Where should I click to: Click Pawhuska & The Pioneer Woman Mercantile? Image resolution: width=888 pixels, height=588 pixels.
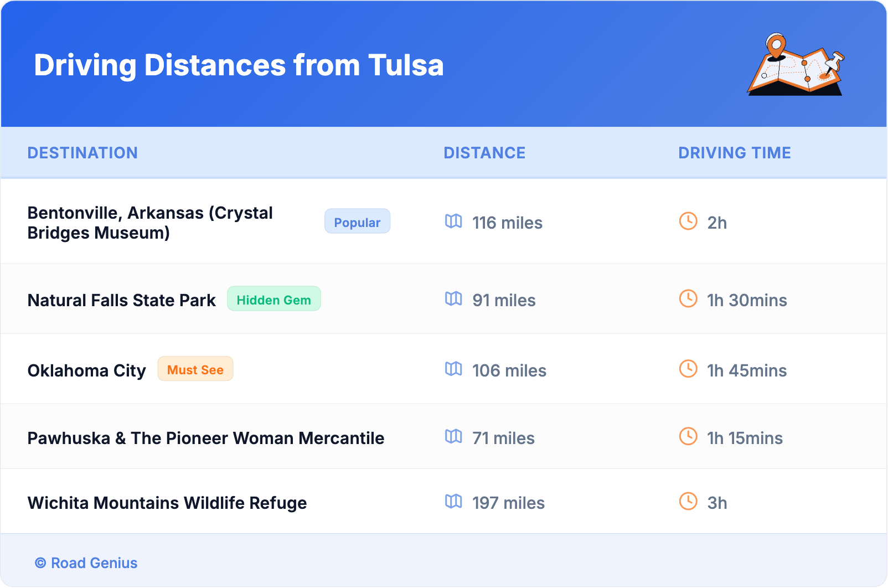[x=206, y=438]
